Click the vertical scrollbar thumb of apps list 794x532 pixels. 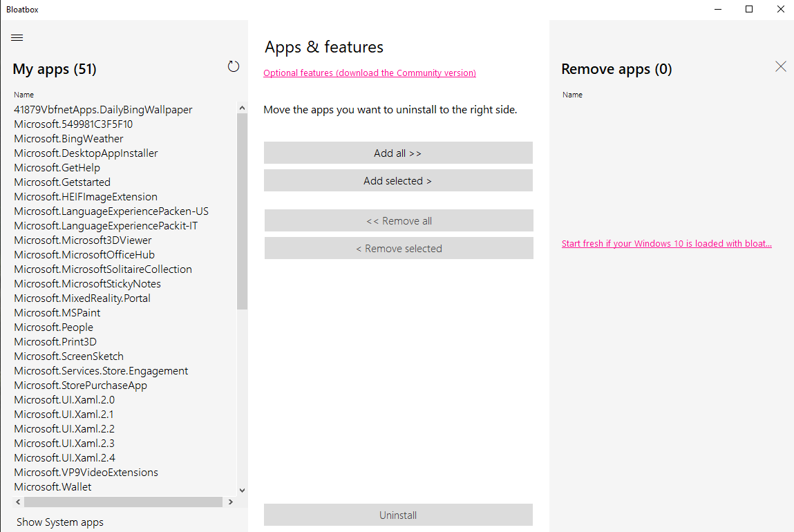[242, 211]
